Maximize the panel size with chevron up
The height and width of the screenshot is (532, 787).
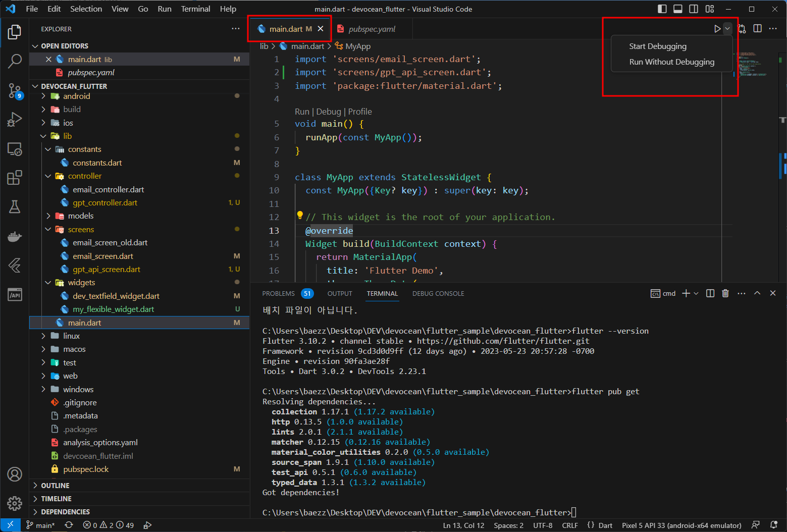coord(757,293)
